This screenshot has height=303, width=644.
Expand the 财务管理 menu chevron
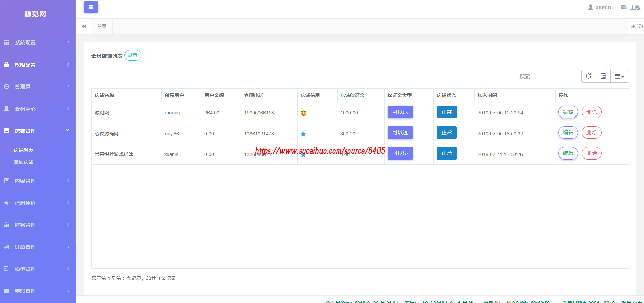click(68, 225)
